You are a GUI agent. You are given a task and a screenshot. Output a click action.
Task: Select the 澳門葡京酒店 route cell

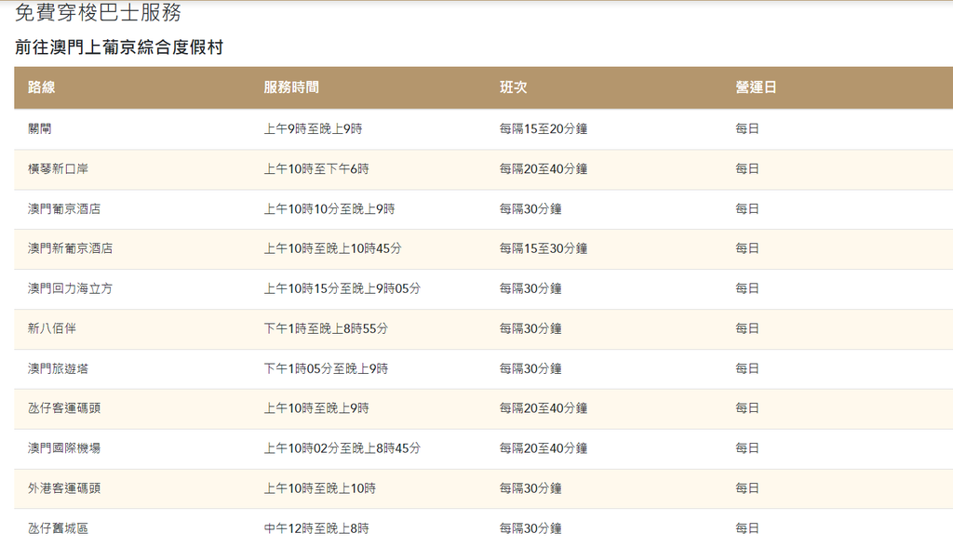pos(64,209)
